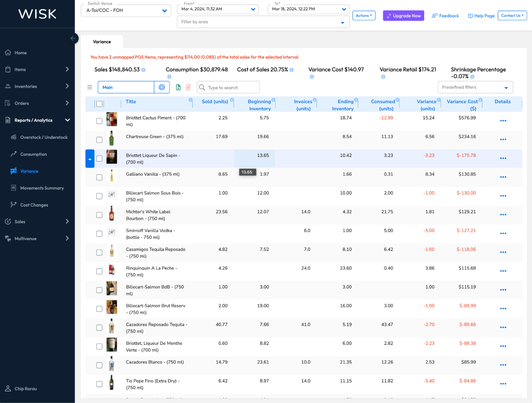This screenshot has width=532, height=403.
Task: Expand the Briottet Liqueur De Sapin row
Action: [x=90, y=159]
